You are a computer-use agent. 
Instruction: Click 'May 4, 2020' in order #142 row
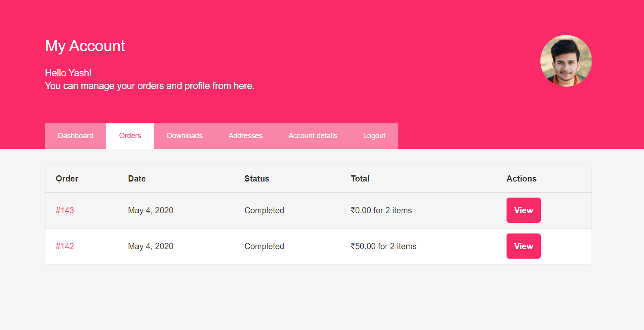pos(151,246)
